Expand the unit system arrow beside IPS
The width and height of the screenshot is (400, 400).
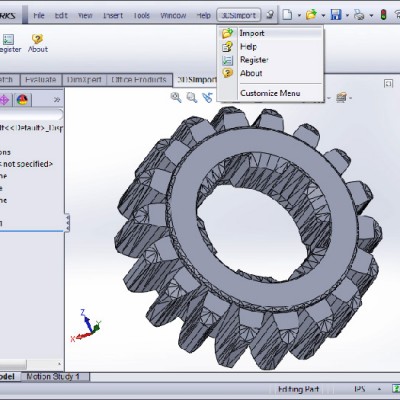click(x=379, y=389)
